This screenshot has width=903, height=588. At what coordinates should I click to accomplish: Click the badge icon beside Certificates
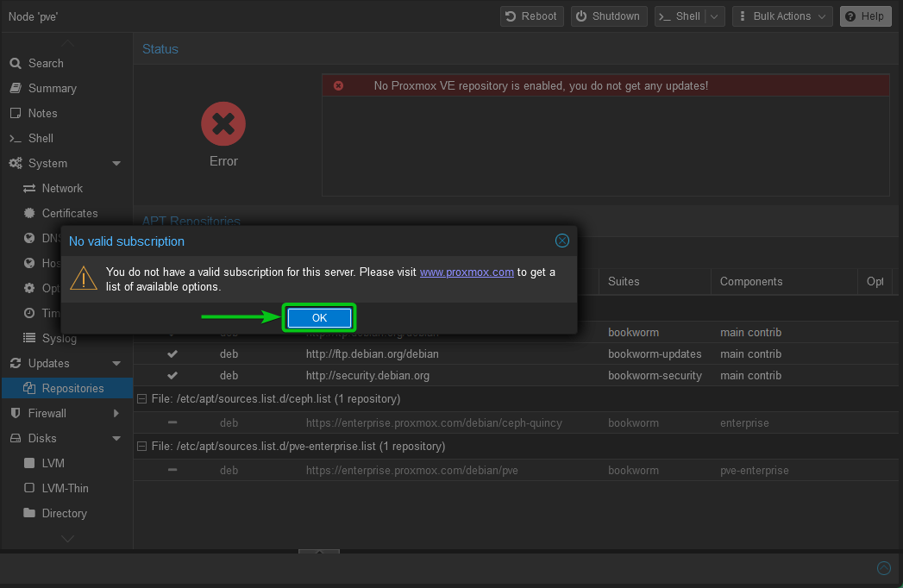(29, 213)
